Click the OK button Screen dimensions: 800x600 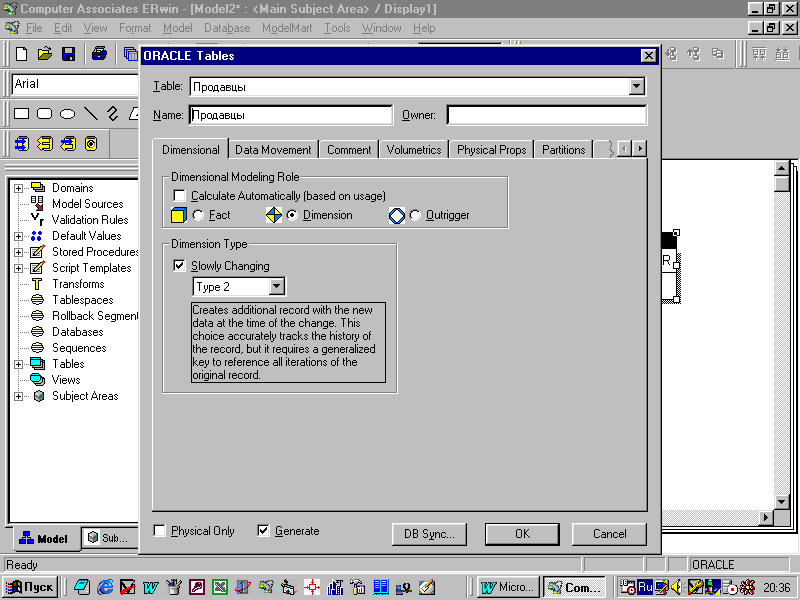pyautogui.click(x=522, y=534)
